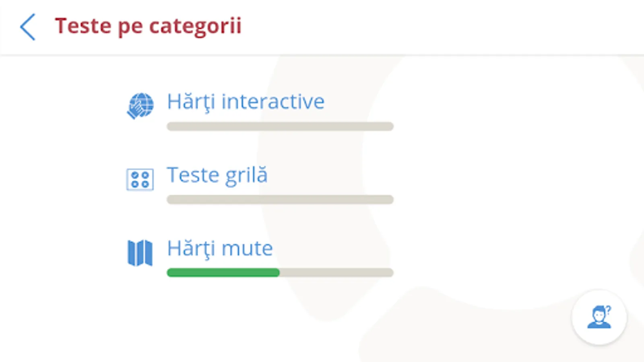Click the question mark on the help icon

coord(608,310)
